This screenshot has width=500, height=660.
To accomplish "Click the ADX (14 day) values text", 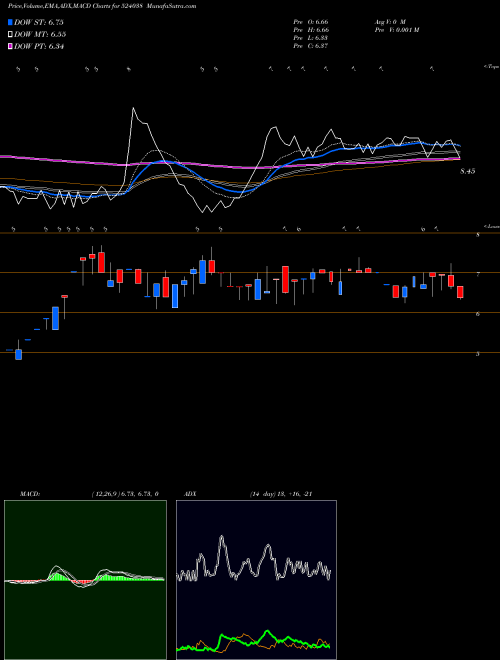I will (x=281, y=494).
